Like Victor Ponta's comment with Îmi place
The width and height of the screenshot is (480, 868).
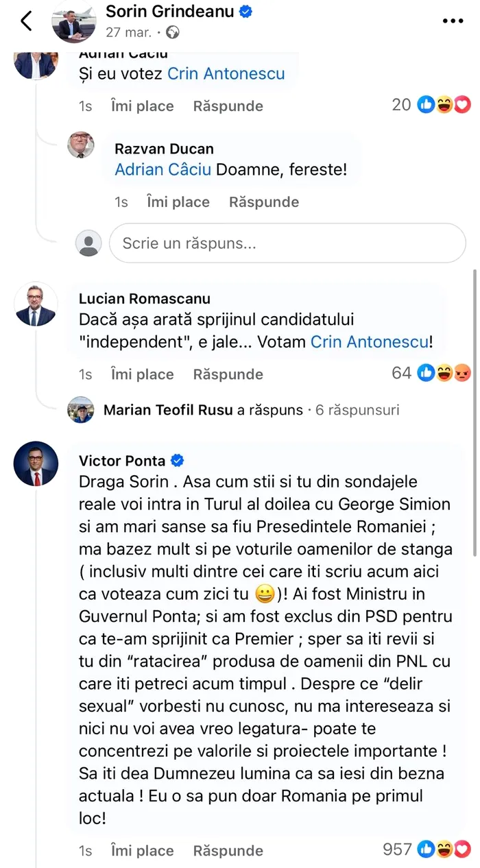(142, 851)
